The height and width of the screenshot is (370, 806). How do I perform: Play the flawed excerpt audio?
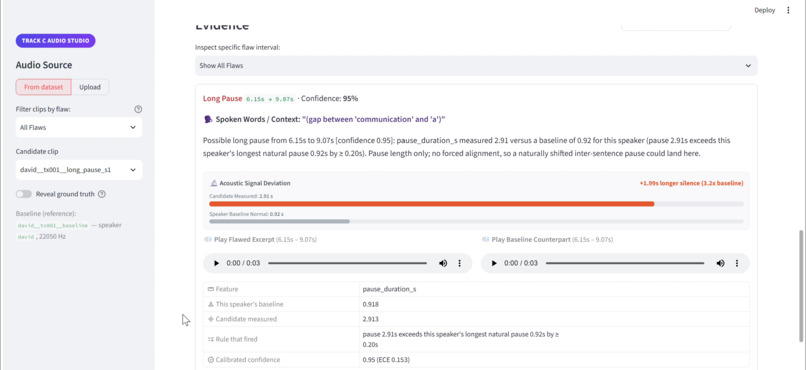click(216, 263)
